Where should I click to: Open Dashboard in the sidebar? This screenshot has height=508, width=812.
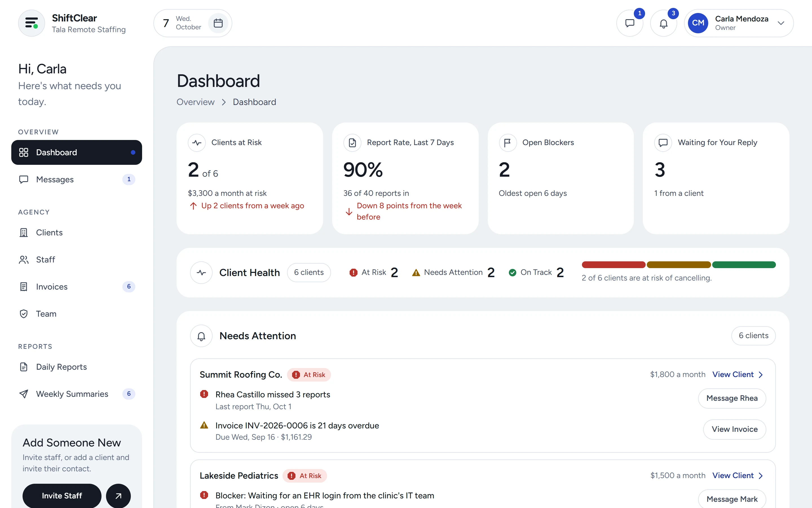[x=76, y=152]
